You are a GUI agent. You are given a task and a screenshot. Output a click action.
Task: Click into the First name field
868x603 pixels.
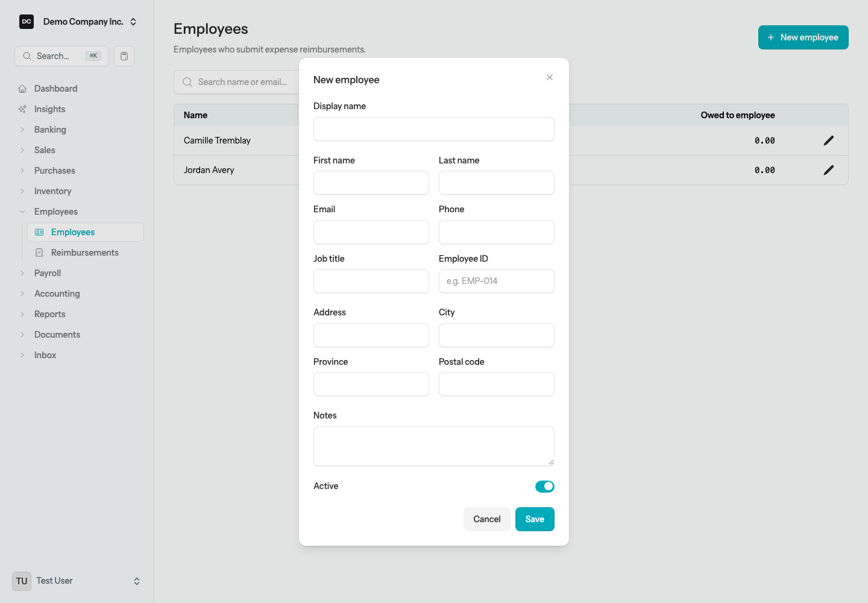click(x=371, y=183)
